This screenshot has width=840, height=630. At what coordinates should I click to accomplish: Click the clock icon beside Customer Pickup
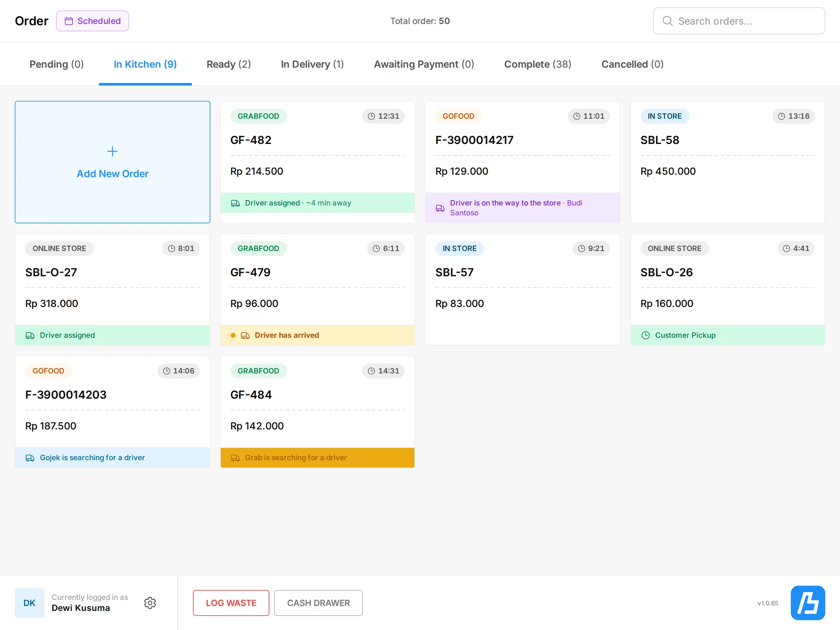click(646, 335)
